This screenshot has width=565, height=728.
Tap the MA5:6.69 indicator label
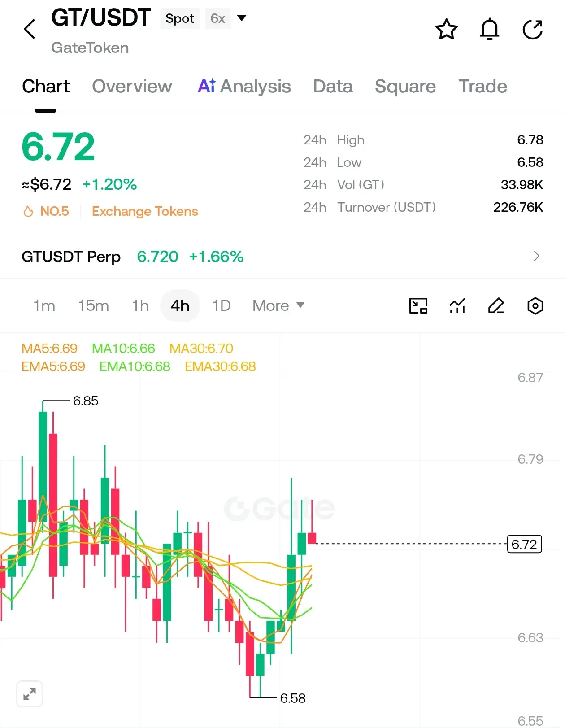tap(49, 348)
